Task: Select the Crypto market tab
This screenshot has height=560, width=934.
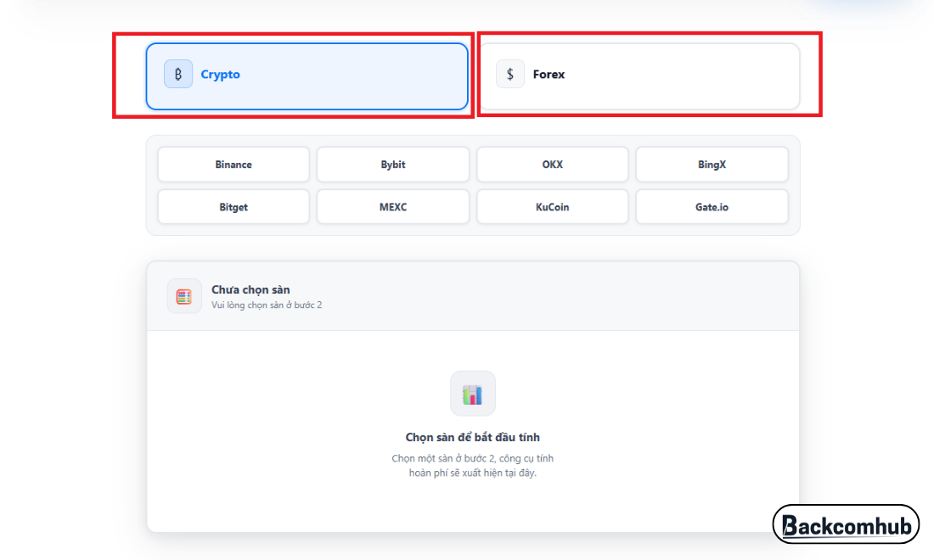Action: click(x=307, y=76)
